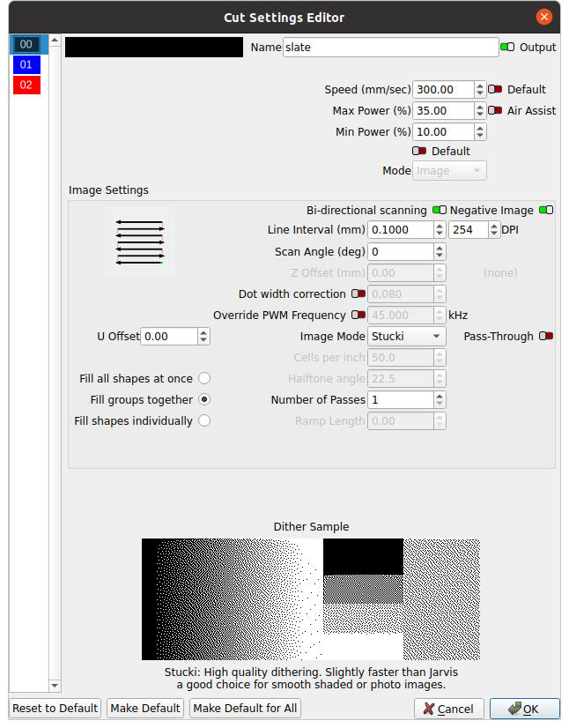Click the Line Interval value field
The width and height of the screenshot is (569, 728).
[401, 230]
